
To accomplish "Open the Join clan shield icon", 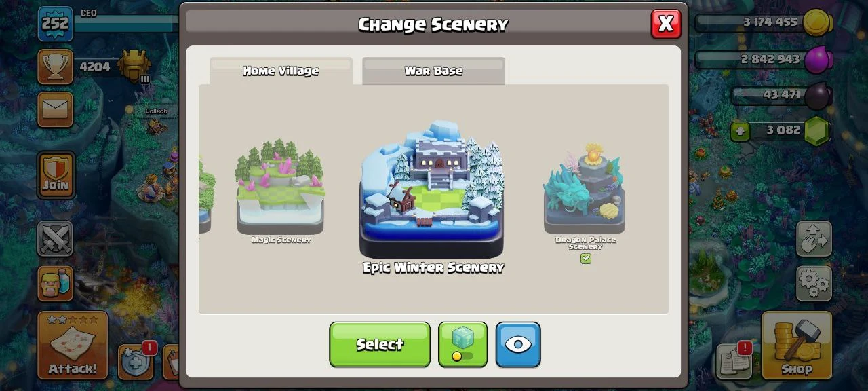I will point(56,175).
